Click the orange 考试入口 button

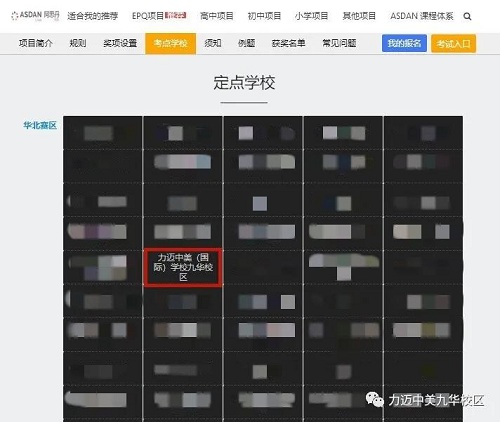[x=453, y=44]
